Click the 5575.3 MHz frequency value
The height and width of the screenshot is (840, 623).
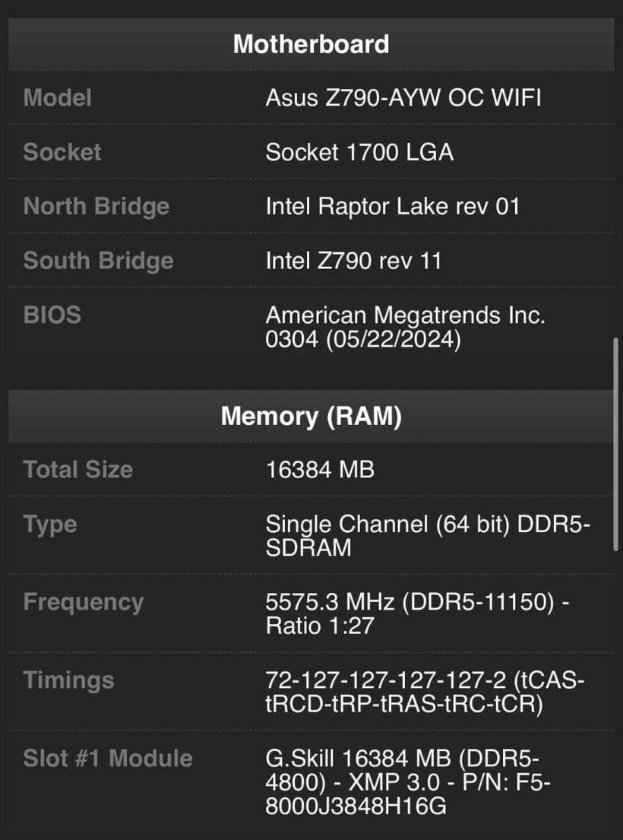click(417, 613)
